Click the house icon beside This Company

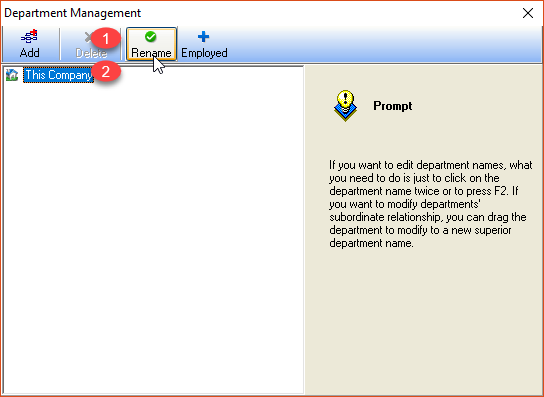[12, 75]
